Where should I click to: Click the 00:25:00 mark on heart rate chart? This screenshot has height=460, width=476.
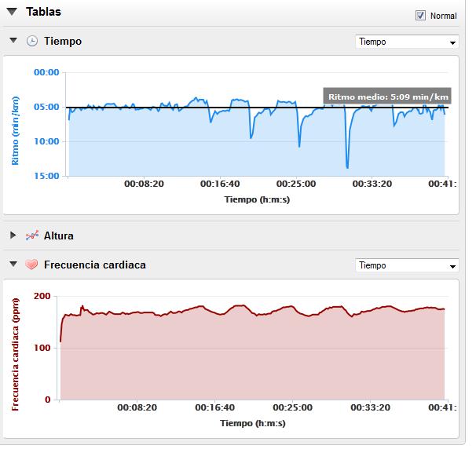click(x=292, y=407)
